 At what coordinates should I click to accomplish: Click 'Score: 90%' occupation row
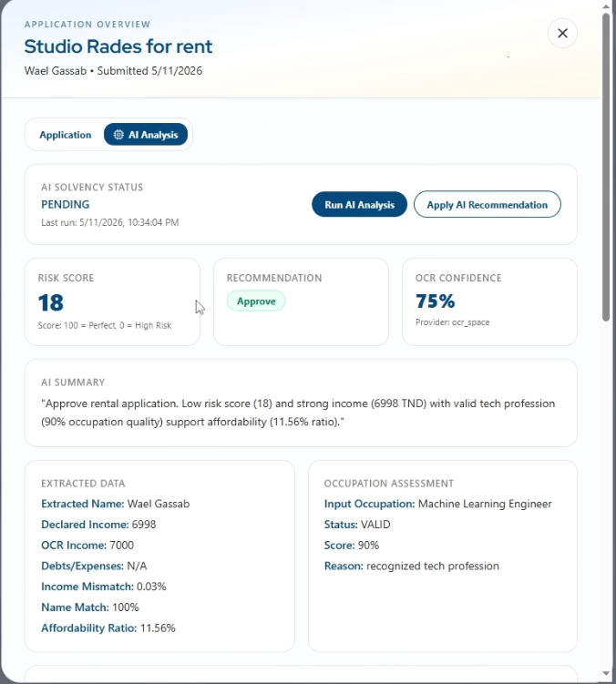click(352, 546)
